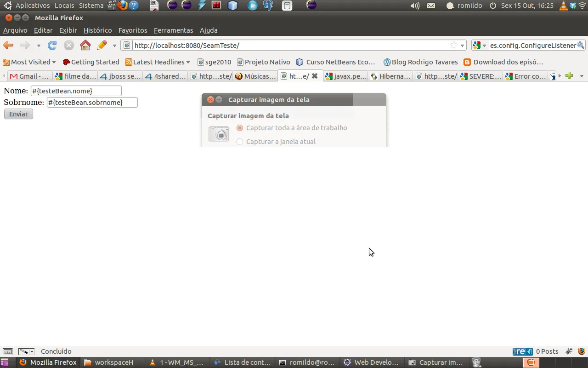Open the list all tabs dropdown
The width and height of the screenshot is (588, 368).
(x=582, y=76)
